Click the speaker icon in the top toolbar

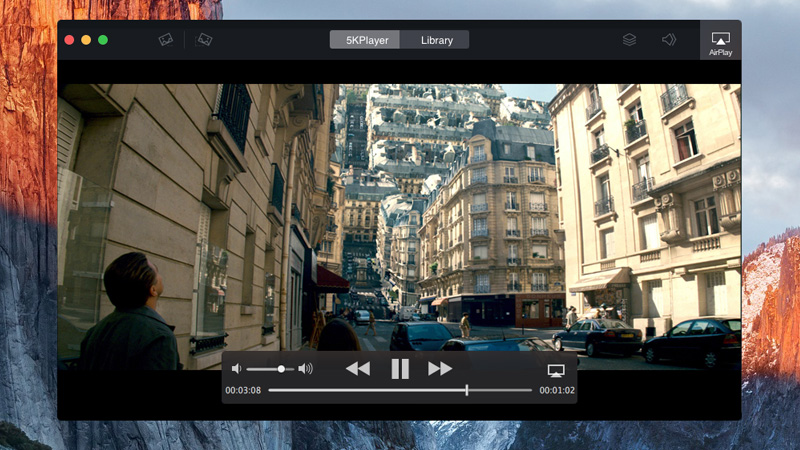[669, 39]
